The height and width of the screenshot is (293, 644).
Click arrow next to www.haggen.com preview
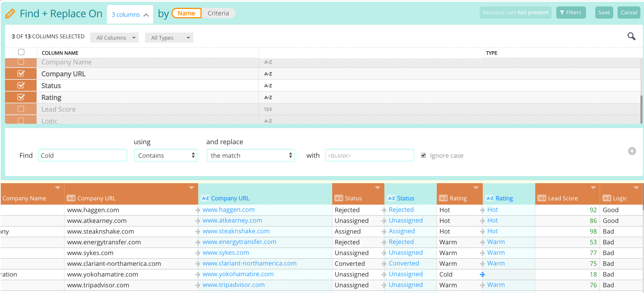click(x=198, y=210)
